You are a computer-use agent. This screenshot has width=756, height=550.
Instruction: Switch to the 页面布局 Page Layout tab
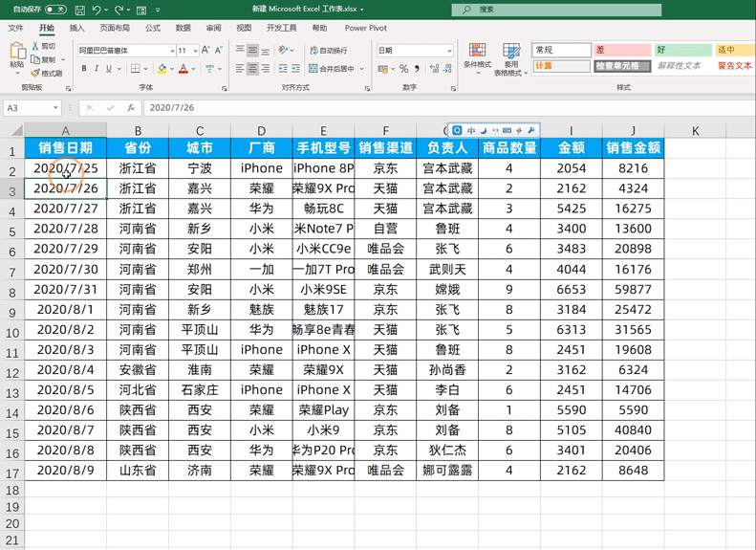click(115, 28)
